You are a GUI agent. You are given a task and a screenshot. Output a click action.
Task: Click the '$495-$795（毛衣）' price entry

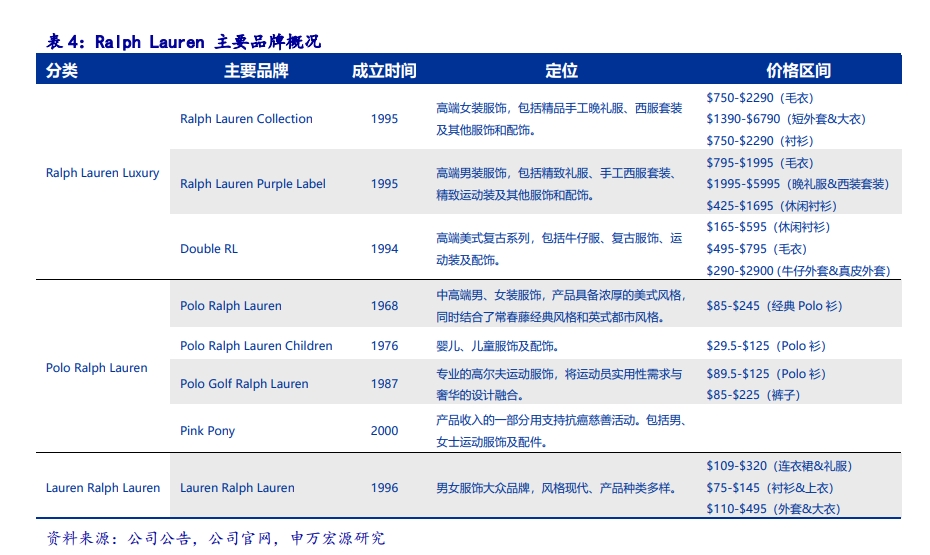tap(756, 249)
